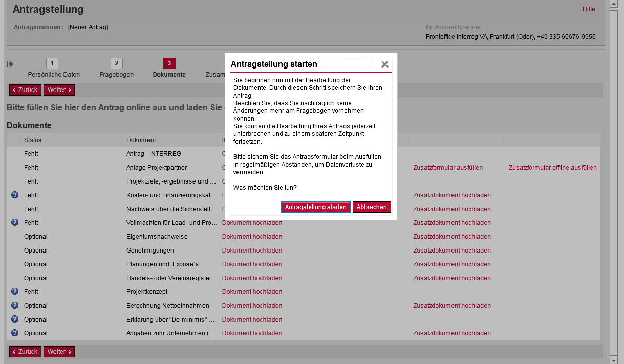Close the Antragstellung starten dialog with X
This screenshot has height=364, width=624.
coord(385,64)
